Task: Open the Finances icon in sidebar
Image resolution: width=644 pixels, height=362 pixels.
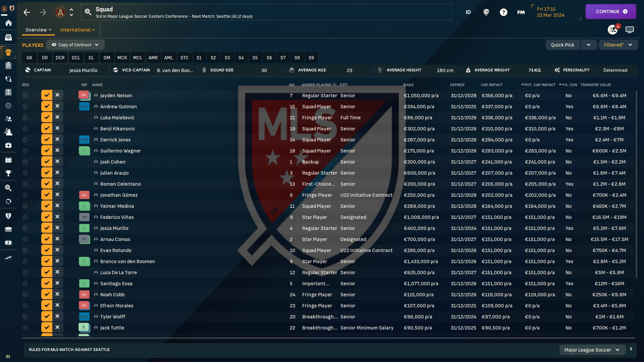Action: [x=8, y=242]
